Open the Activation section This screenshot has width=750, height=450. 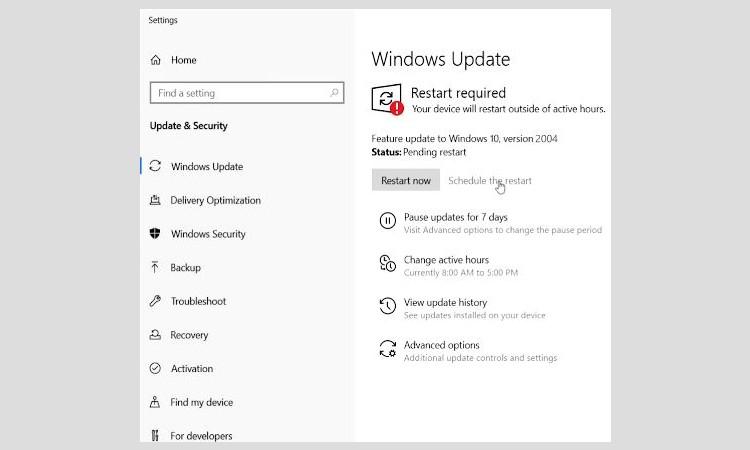click(192, 369)
